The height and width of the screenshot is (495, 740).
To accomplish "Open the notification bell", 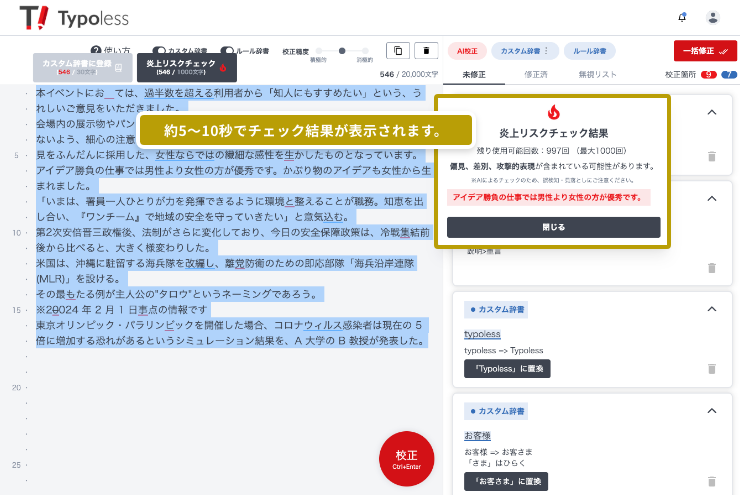I will 682,17.
